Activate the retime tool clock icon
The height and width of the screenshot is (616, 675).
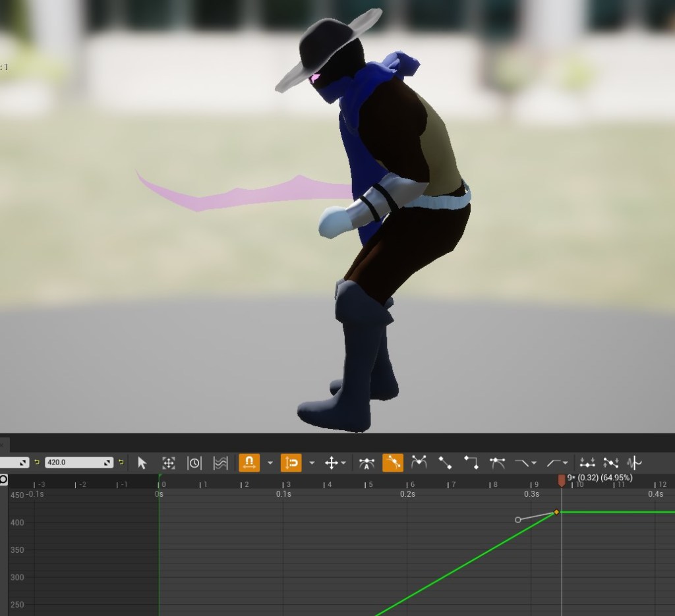pyautogui.click(x=194, y=463)
